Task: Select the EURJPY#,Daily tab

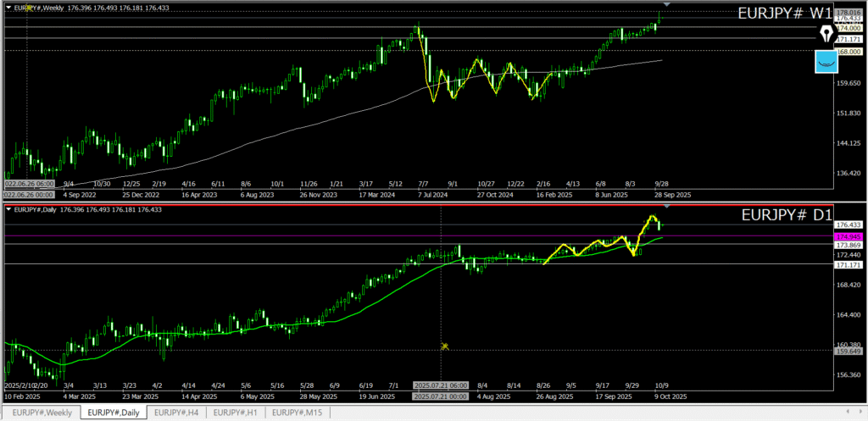Action: click(x=114, y=413)
